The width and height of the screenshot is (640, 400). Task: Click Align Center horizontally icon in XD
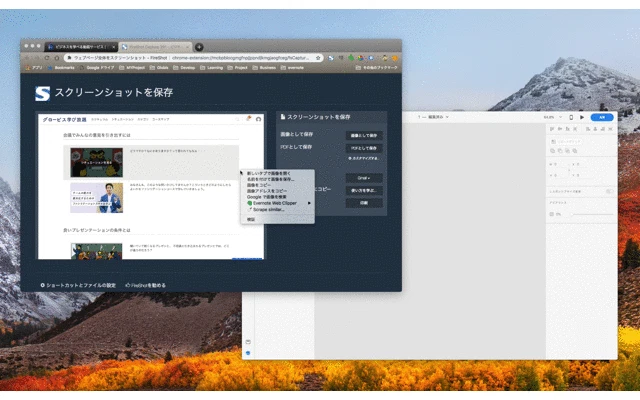tap(595, 129)
